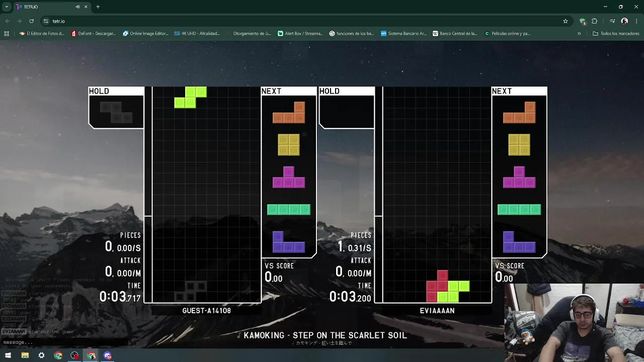Click the 0:03.717 timer for GUEST-A14108

tap(120, 297)
